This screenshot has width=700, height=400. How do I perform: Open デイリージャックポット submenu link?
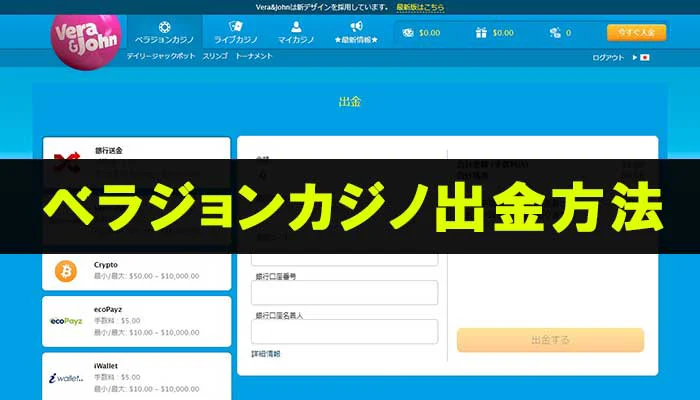coord(158,57)
